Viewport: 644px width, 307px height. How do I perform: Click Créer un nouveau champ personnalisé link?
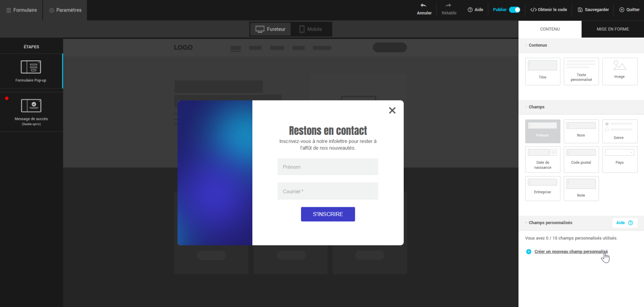tap(571, 251)
